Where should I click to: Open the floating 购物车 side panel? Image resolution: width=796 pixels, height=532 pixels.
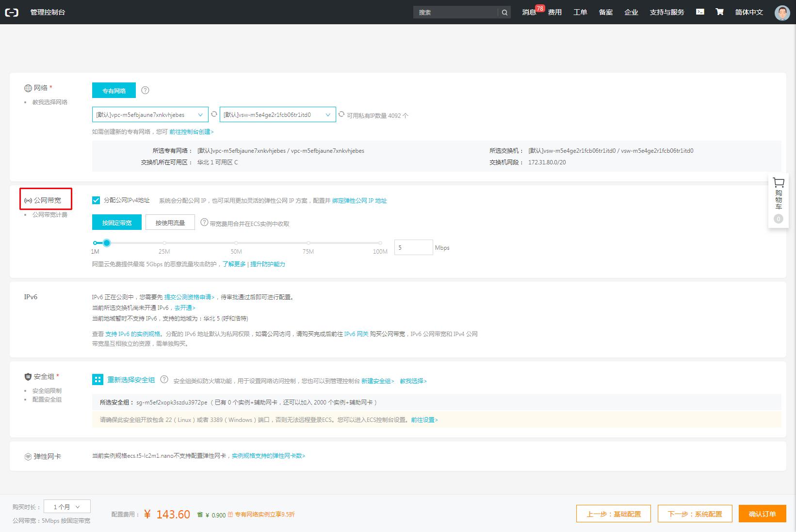778,200
